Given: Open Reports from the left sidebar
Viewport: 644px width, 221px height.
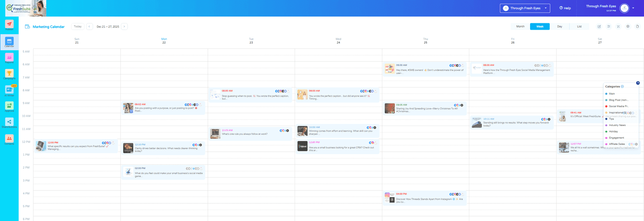Looking at the screenshot, I should click(9, 58).
